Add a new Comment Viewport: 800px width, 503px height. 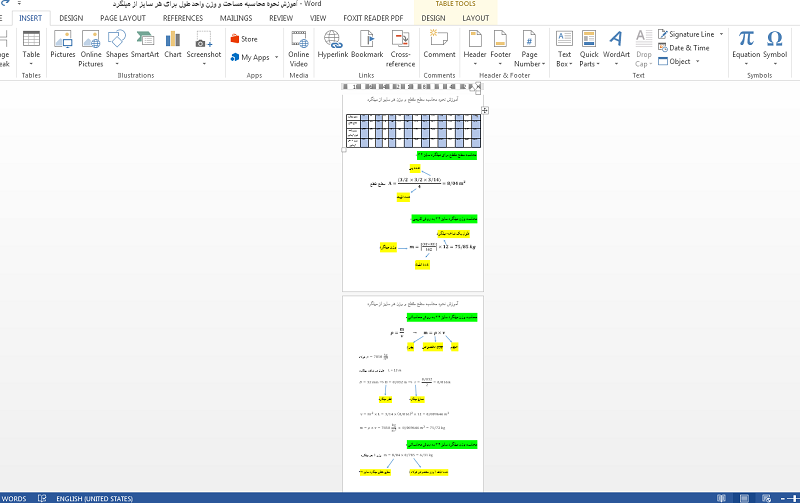[x=439, y=44]
